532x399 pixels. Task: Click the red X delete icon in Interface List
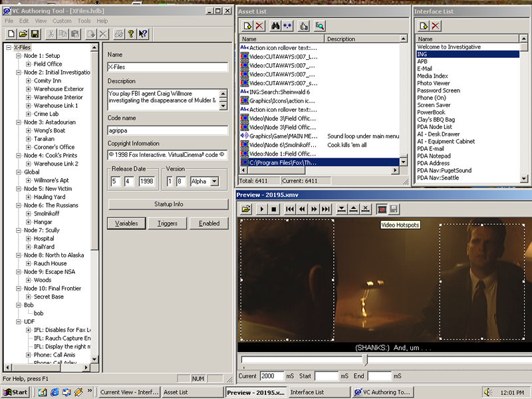[x=435, y=26]
